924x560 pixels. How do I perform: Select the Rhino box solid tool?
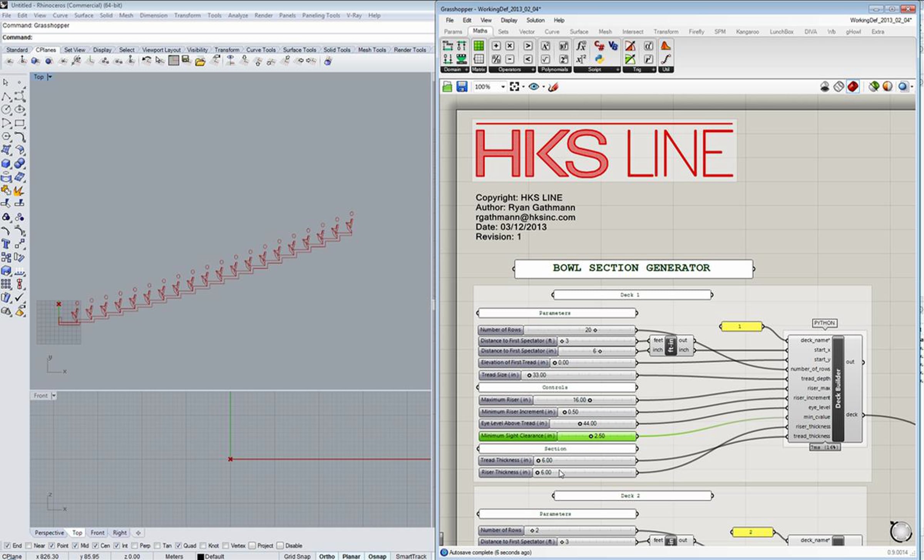[x=6, y=164]
